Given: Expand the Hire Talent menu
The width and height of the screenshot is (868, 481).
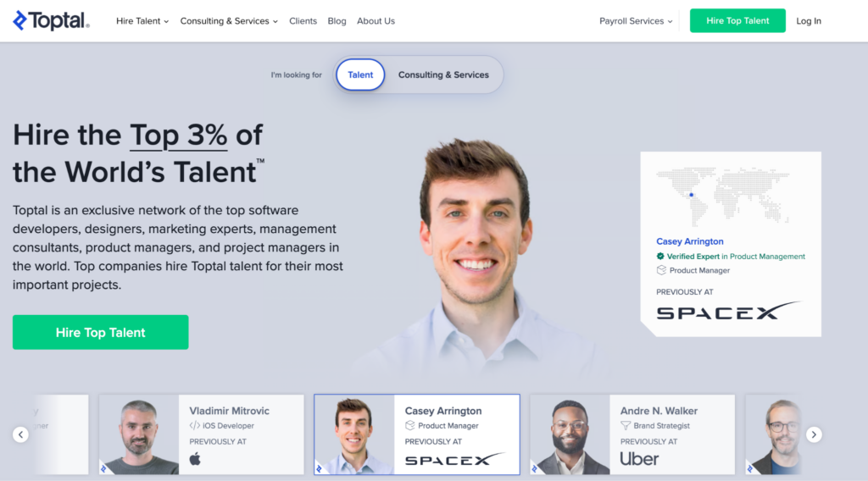Looking at the screenshot, I should [x=142, y=21].
